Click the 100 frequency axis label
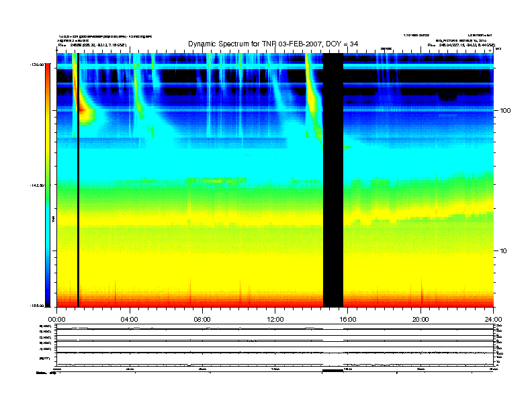Screen dimensions: 532x411 (x=505, y=111)
